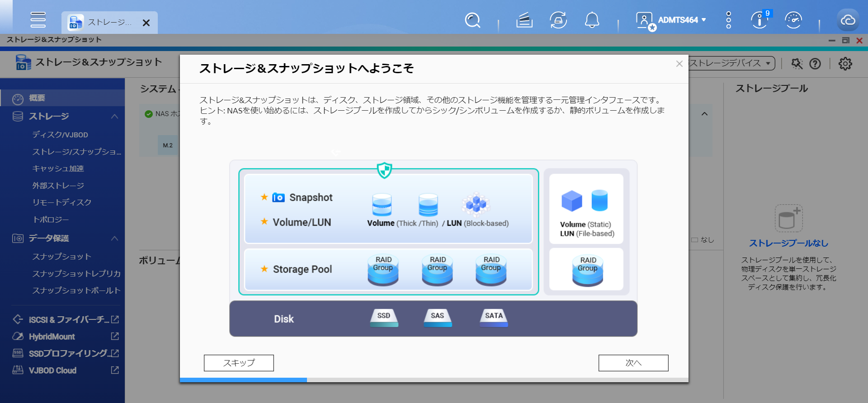Open the global settings gear icon
Screen dimensions: 868x403
tap(845, 64)
